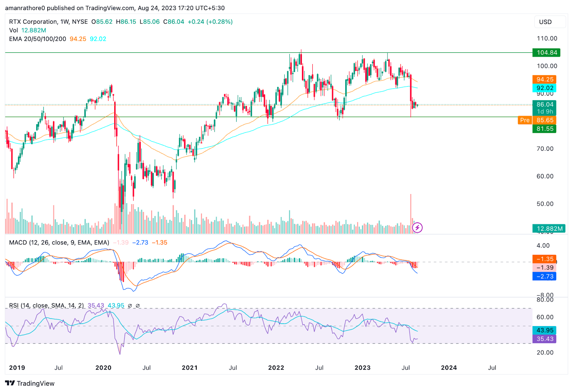Image resolution: width=573 pixels, height=392 pixels.
Task: Click the pink -1.39 histogram tag
Action: pos(544,268)
